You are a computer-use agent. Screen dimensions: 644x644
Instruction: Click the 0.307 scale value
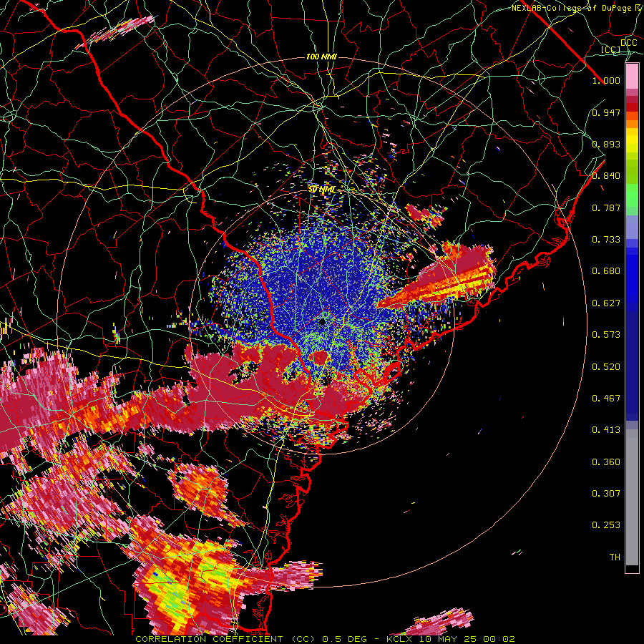[x=606, y=494]
